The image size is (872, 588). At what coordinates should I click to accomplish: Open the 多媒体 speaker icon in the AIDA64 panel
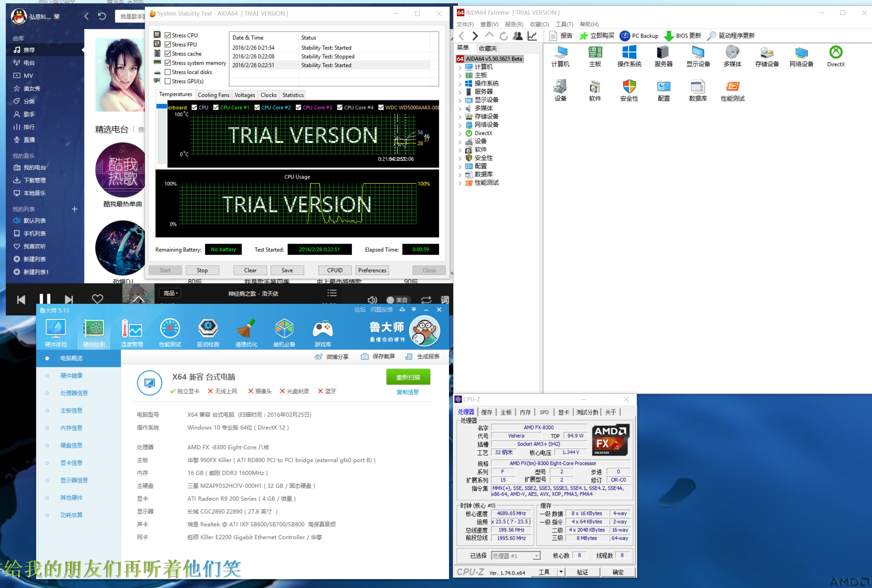click(732, 56)
